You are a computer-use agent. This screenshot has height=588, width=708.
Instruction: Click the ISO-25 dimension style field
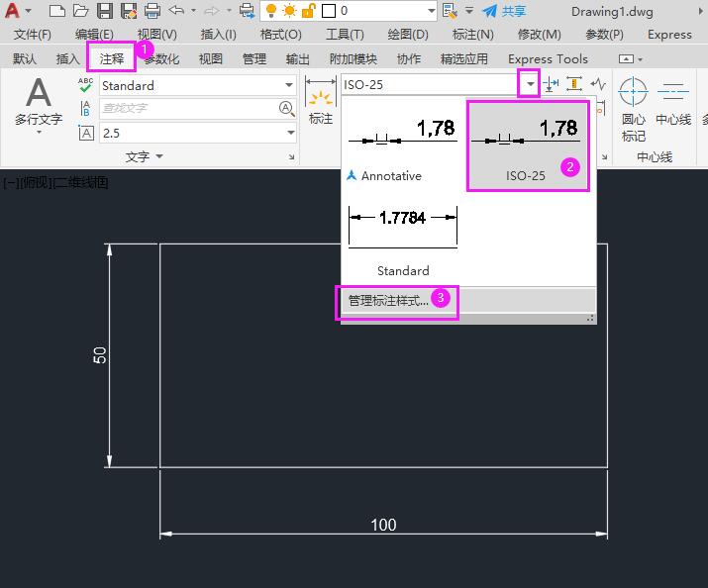[x=430, y=84]
